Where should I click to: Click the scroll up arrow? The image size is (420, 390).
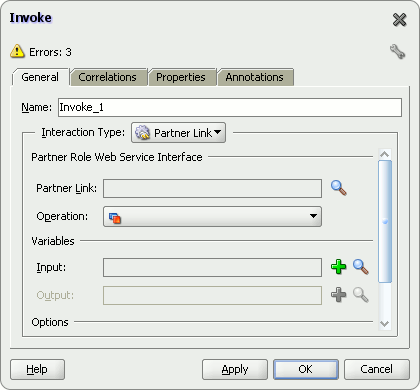385,154
